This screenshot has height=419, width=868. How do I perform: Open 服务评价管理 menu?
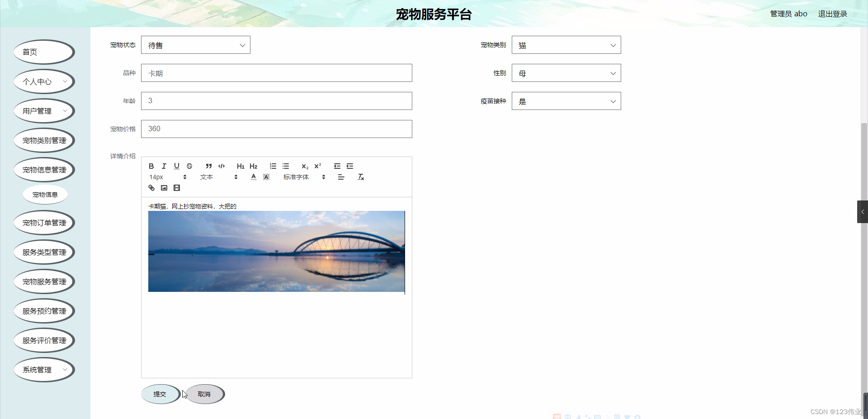44,340
